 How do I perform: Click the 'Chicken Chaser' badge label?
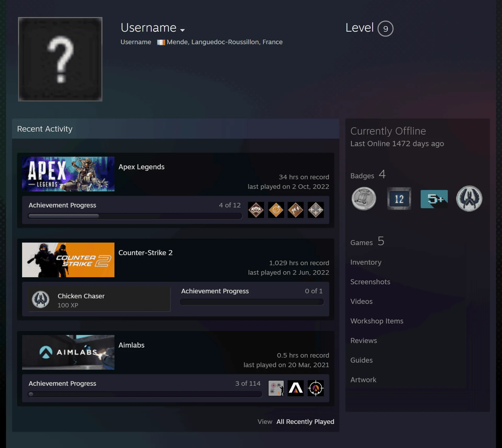coord(81,296)
